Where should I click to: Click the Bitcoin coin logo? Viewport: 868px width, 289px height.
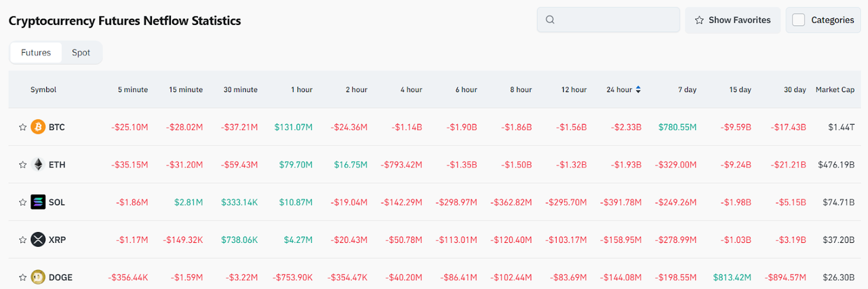coord(38,127)
